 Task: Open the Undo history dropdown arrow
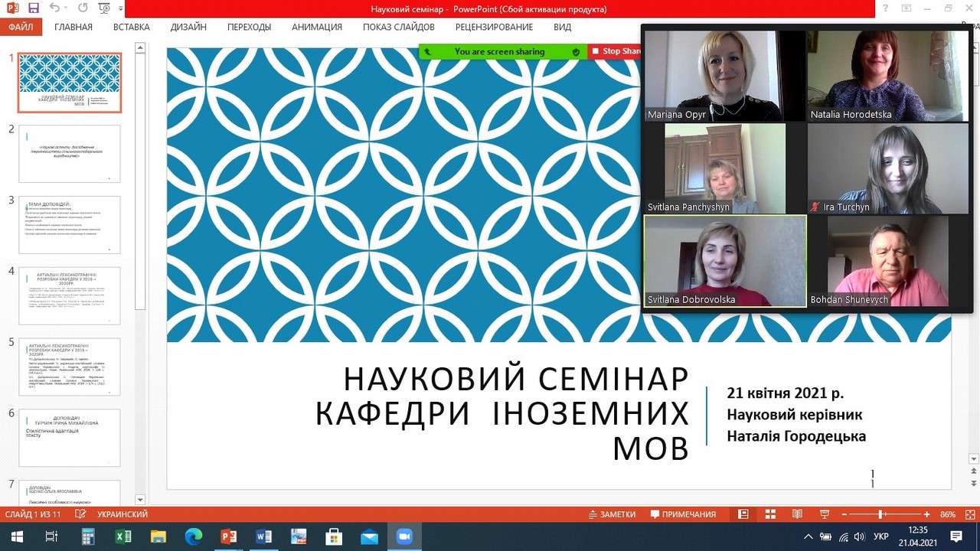(65, 8)
